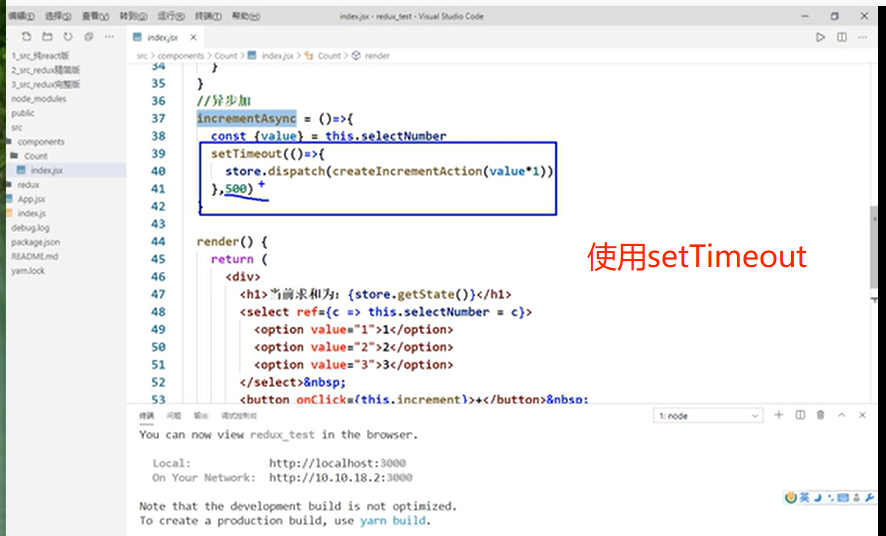The height and width of the screenshot is (536, 886).
Task: Open the Run (运行) menu
Action: (x=171, y=16)
